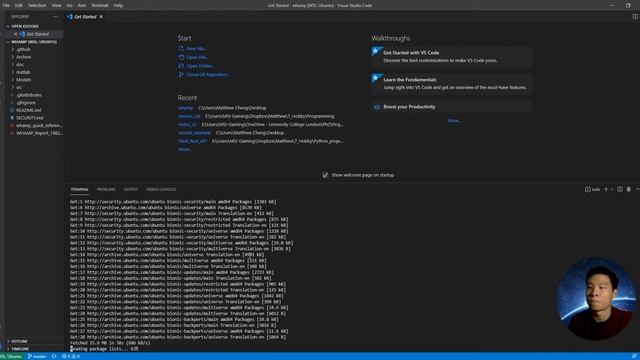640x360 pixels.
Task: Open the File menu
Action: (x=6, y=5)
